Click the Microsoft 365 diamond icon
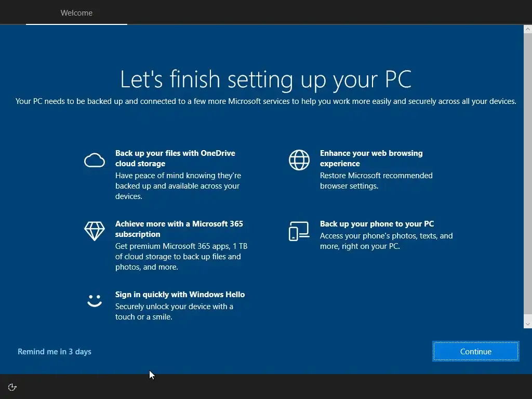This screenshot has height=399, width=532. [95, 231]
